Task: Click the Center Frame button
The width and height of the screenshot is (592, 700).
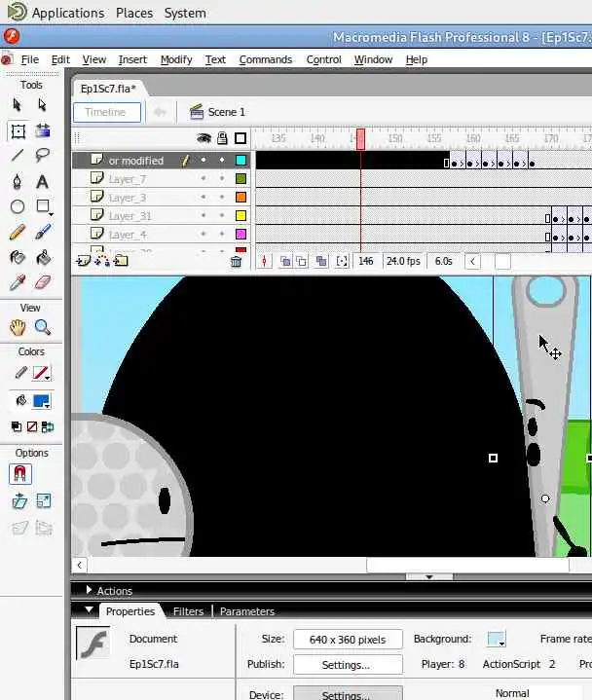Action: pos(264,261)
